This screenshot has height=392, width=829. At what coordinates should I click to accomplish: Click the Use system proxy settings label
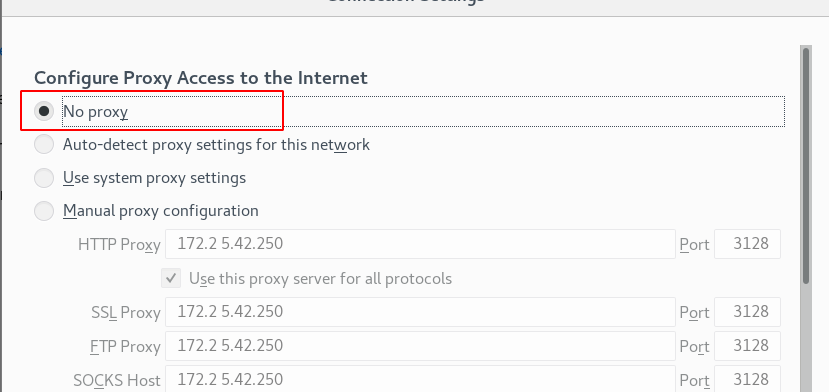[x=154, y=178]
